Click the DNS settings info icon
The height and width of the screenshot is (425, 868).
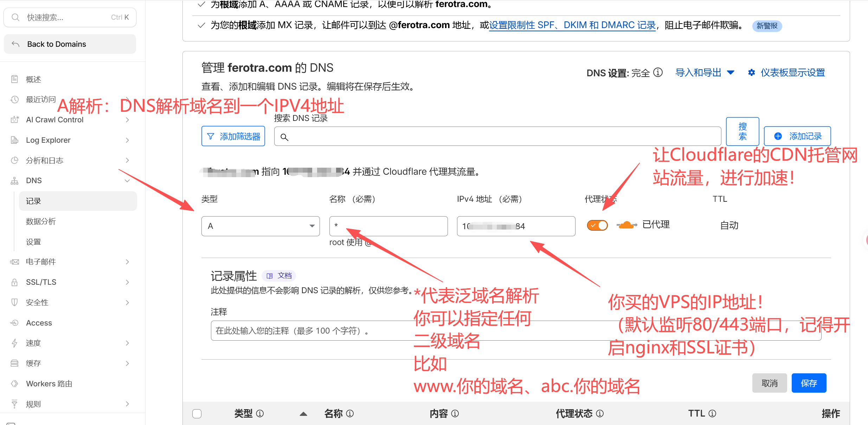658,72
